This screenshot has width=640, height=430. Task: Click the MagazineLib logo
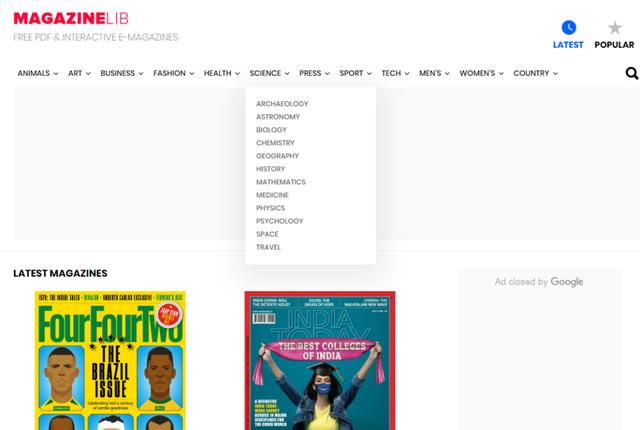click(71, 18)
